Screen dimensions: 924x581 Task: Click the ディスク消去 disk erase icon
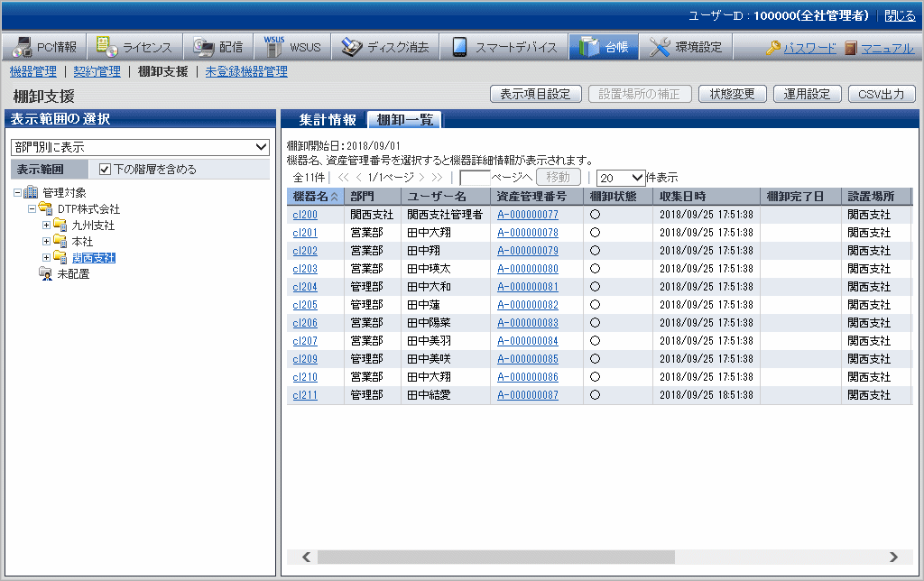[352, 48]
